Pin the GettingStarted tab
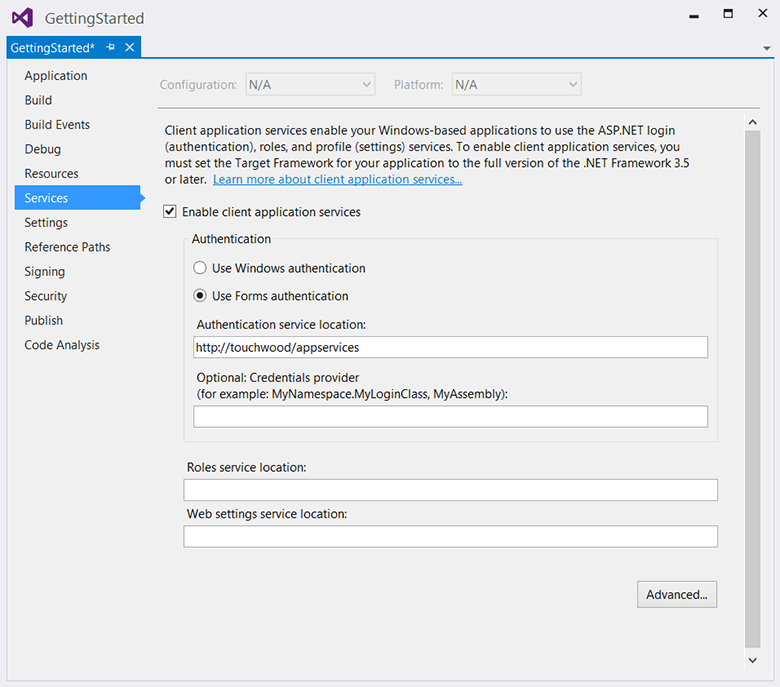Image resolution: width=780 pixels, height=687 pixels. [x=110, y=47]
